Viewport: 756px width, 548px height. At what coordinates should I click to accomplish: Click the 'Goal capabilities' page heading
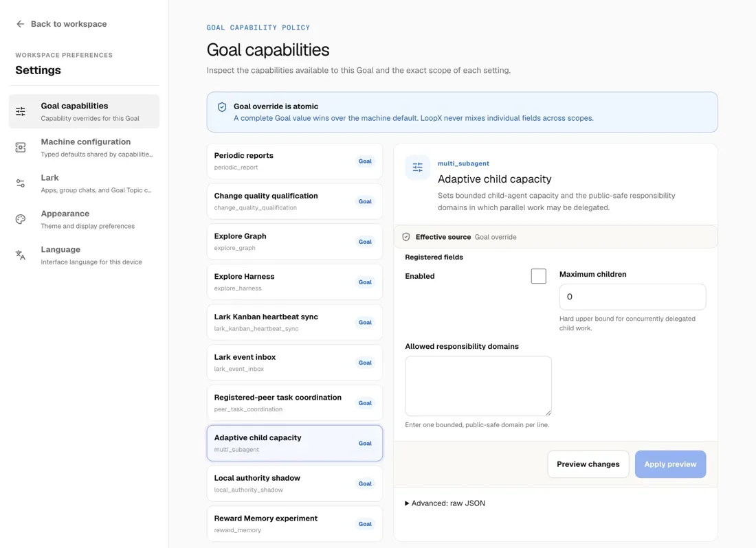(268, 49)
